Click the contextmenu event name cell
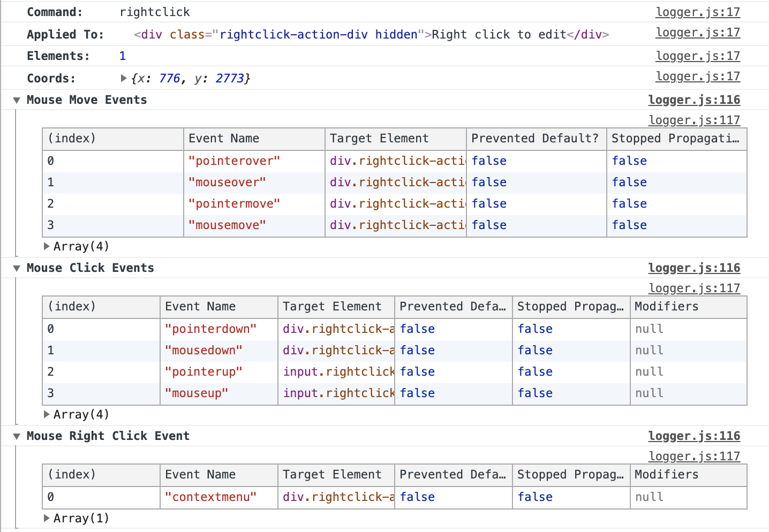The height and width of the screenshot is (532, 769). [213, 497]
